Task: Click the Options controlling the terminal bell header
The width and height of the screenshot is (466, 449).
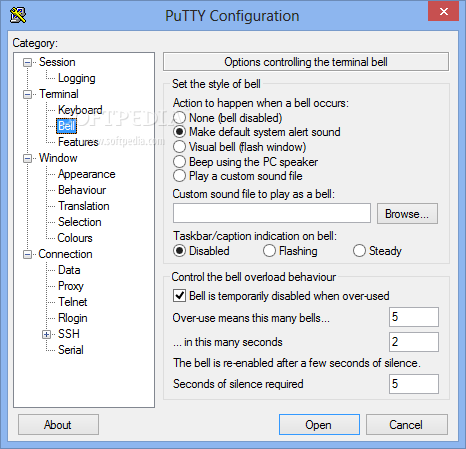Action: 306,62
